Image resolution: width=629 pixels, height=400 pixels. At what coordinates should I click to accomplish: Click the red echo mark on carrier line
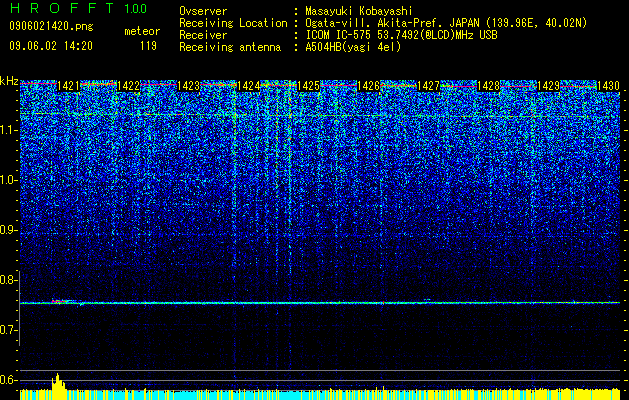point(59,301)
